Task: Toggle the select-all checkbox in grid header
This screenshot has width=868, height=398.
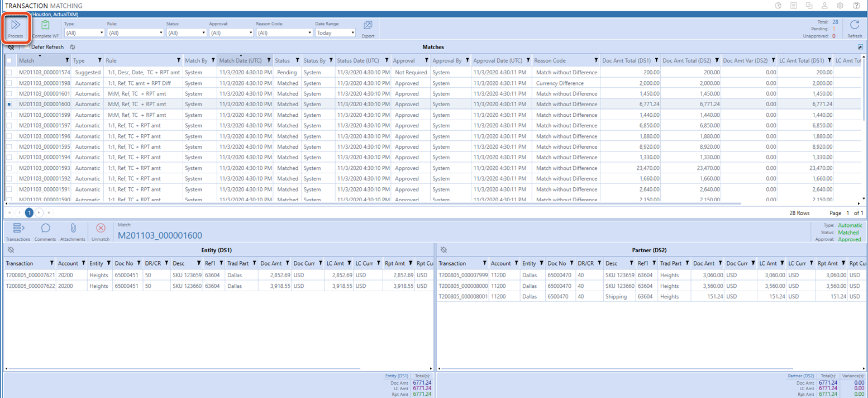Action: 9,61
